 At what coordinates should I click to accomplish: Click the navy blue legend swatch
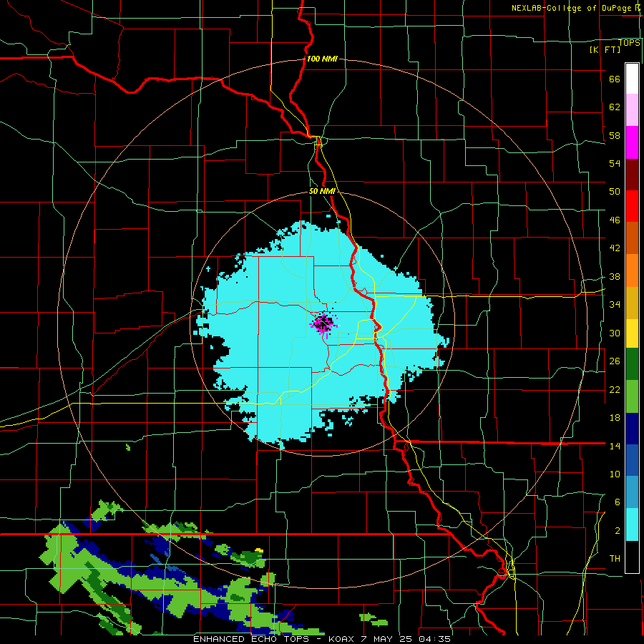point(632,429)
